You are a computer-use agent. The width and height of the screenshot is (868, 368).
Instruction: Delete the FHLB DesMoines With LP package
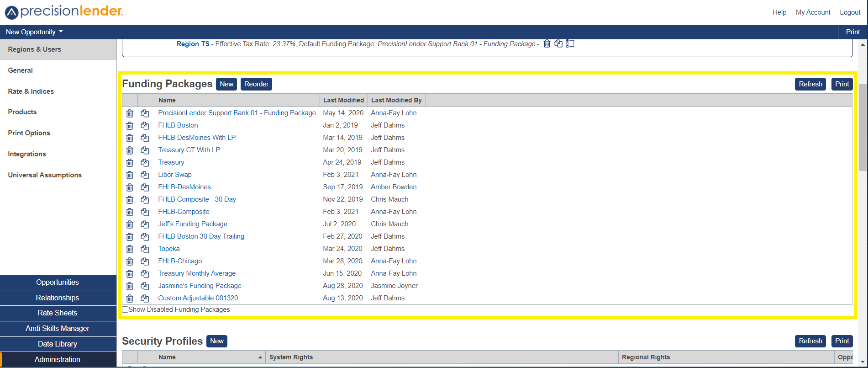(130, 138)
